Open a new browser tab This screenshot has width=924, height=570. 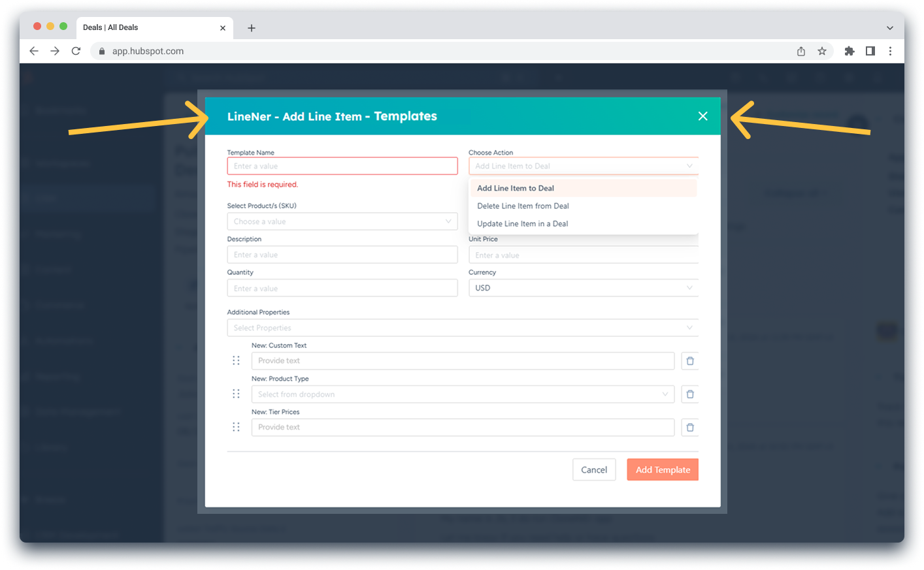point(252,27)
